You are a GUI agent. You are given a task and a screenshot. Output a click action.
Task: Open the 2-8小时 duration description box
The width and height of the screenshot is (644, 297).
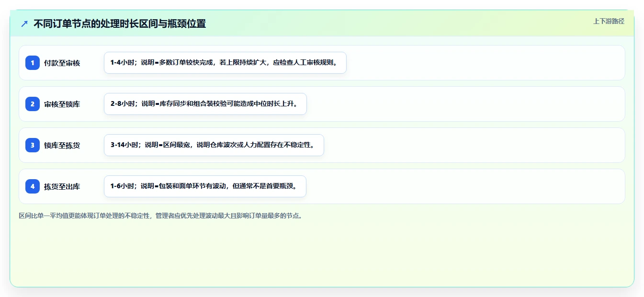(x=205, y=104)
